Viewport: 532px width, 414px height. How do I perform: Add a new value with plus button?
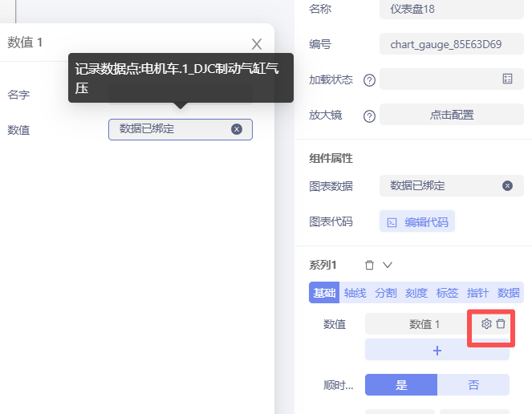[437, 351]
